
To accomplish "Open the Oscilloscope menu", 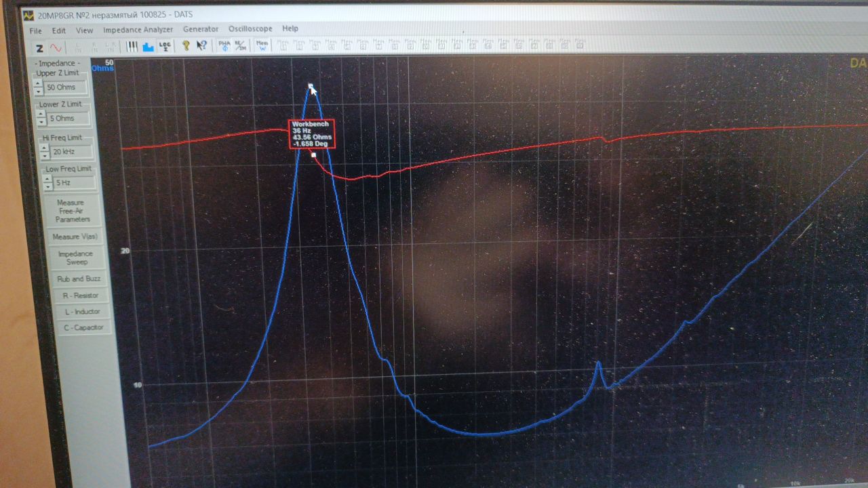I will pyautogui.click(x=250, y=28).
